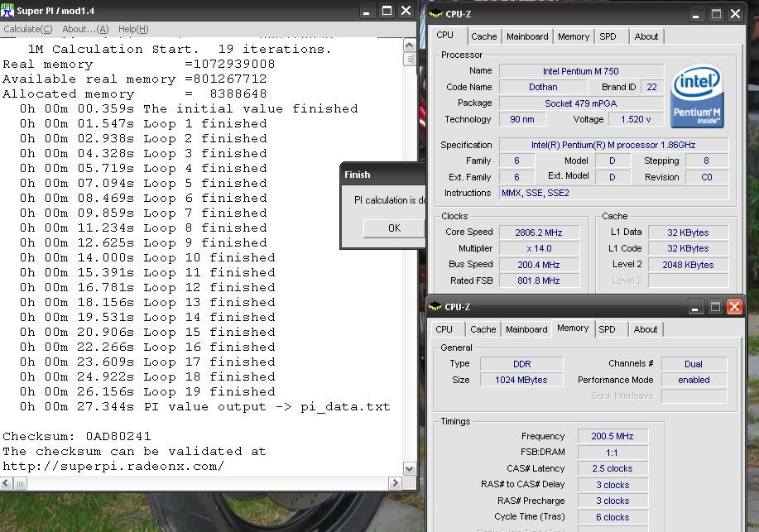The width and height of the screenshot is (759, 532).
Task: Click the memory Frequency value 200.5 MHz
Action: click(612, 436)
